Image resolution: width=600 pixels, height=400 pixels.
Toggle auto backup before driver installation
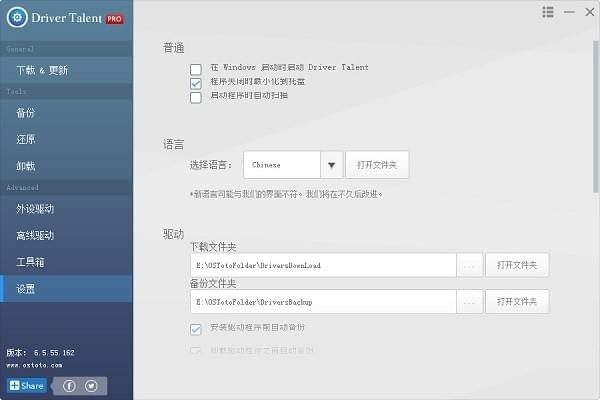[196, 329]
